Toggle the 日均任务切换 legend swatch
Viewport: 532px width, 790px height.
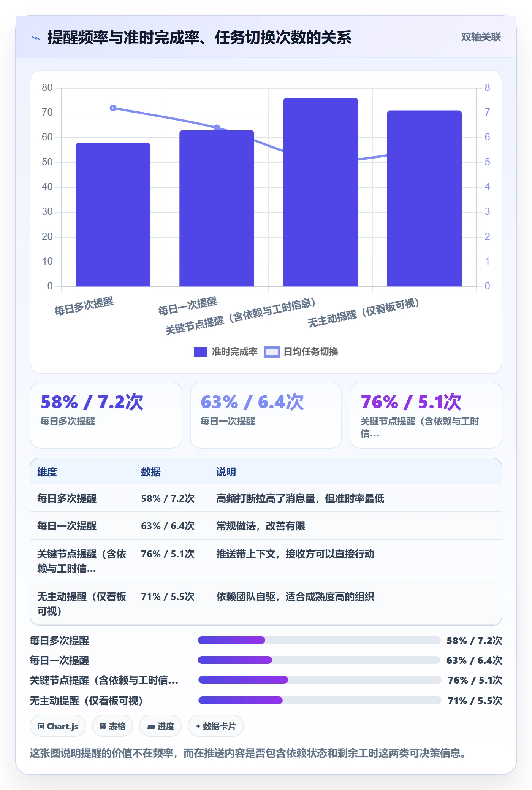272,352
